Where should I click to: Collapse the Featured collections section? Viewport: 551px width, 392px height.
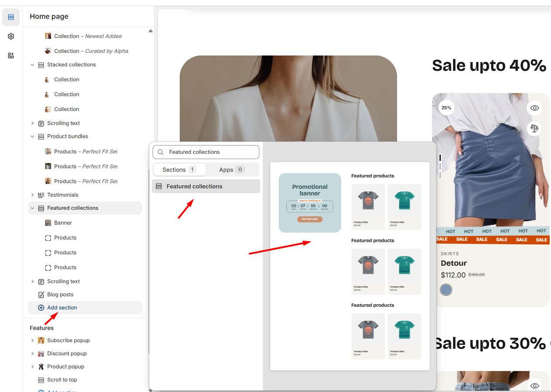point(32,208)
